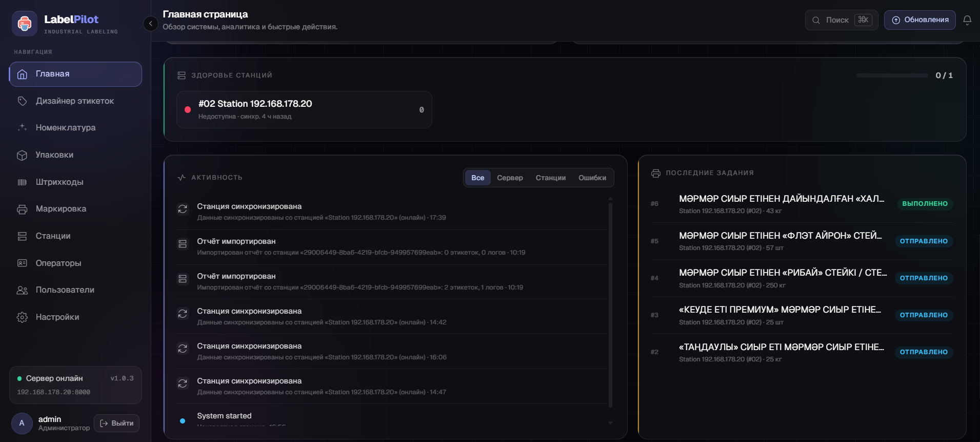Image resolution: width=980 pixels, height=442 pixels.
Task: Open job #4 «РИБАЙ» СТЕЙКІ
Action: tap(802, 278)
